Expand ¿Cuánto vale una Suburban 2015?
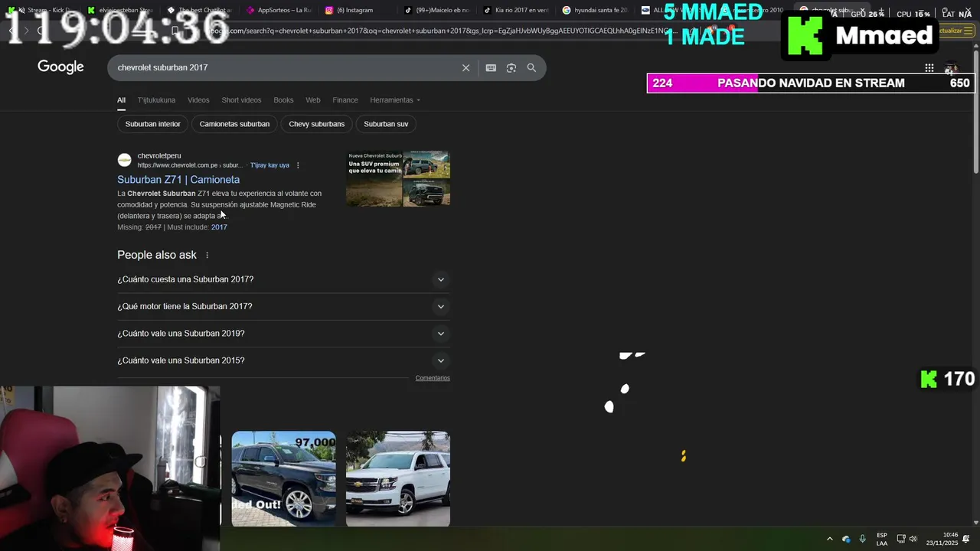 (283, 360)
